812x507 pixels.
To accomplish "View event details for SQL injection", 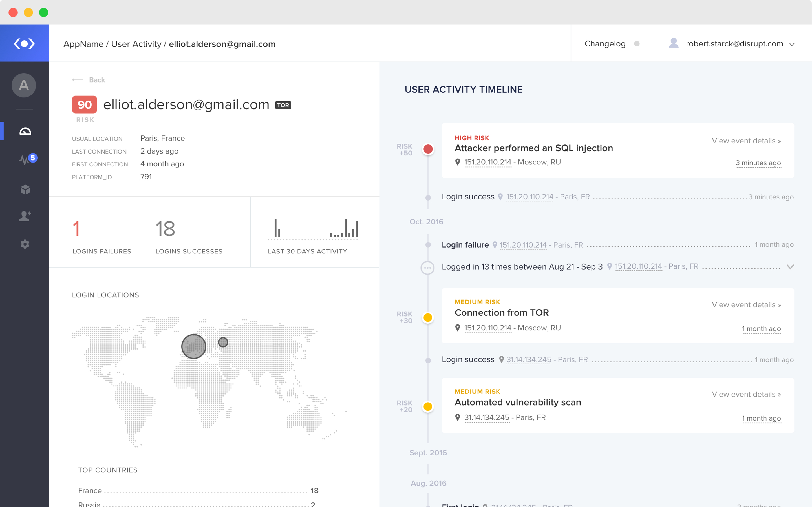I will [746, 141].
